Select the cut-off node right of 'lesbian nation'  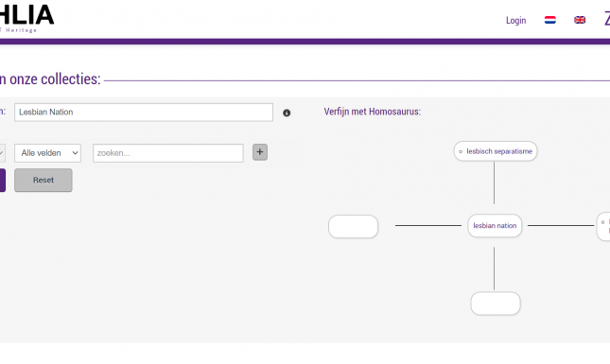tap(603, 226)
